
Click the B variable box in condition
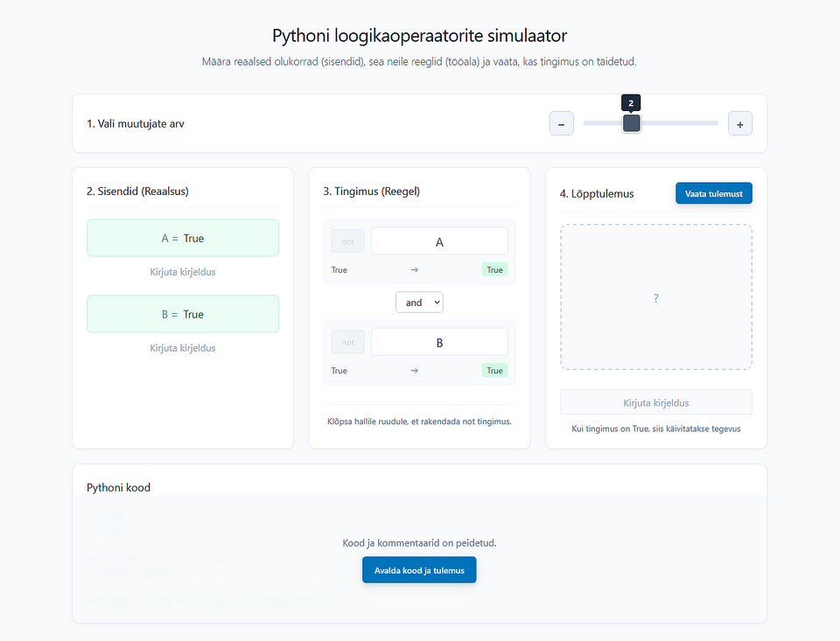pos(439,342)
